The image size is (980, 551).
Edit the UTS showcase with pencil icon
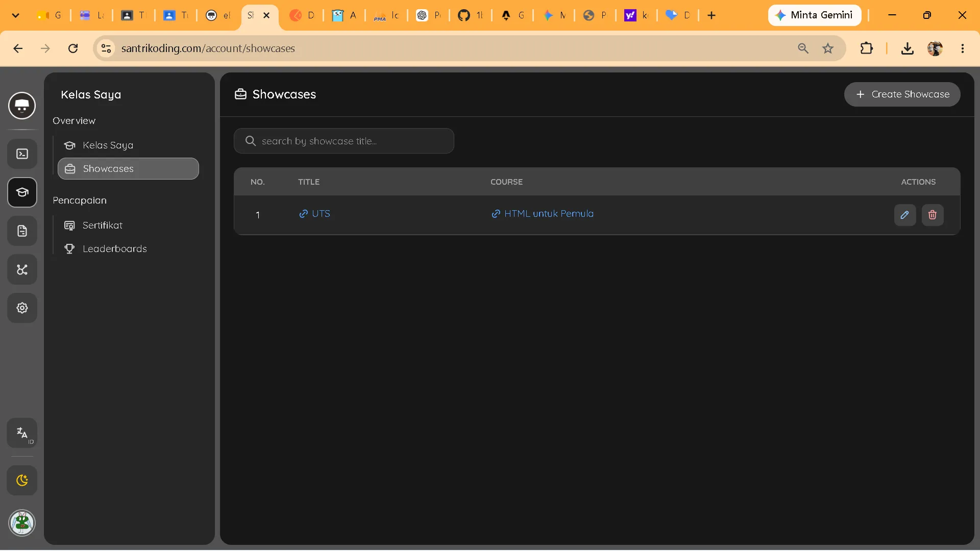coord(904,215)
